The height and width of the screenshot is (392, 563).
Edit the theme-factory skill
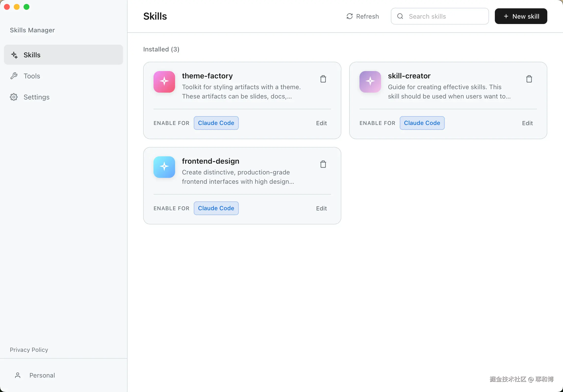pos(321,123)
